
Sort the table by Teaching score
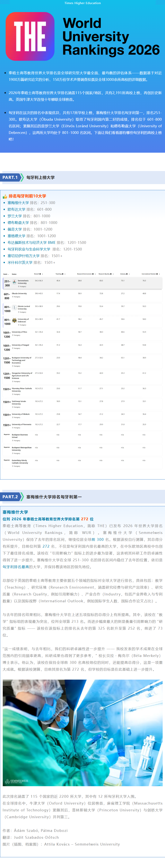coord(65,274)
